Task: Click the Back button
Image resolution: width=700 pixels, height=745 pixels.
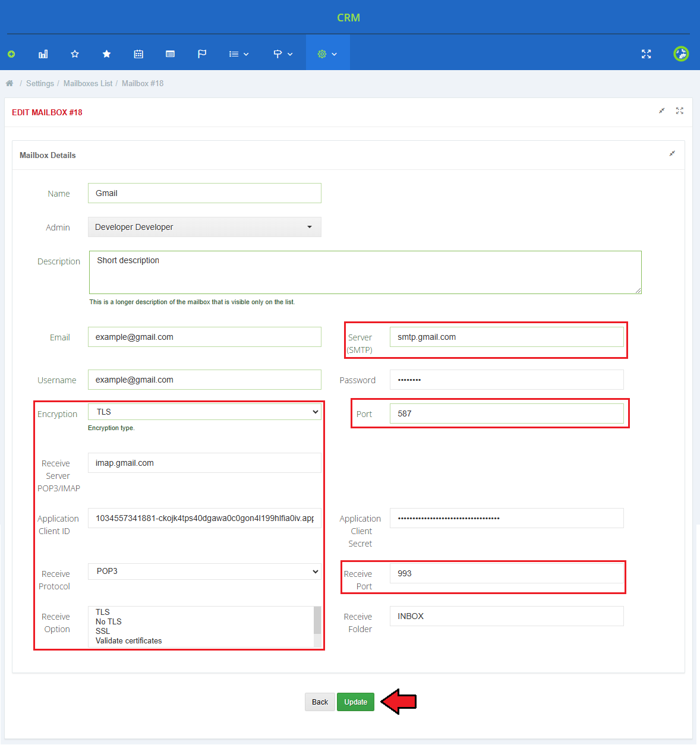Action: pos(320,702)
